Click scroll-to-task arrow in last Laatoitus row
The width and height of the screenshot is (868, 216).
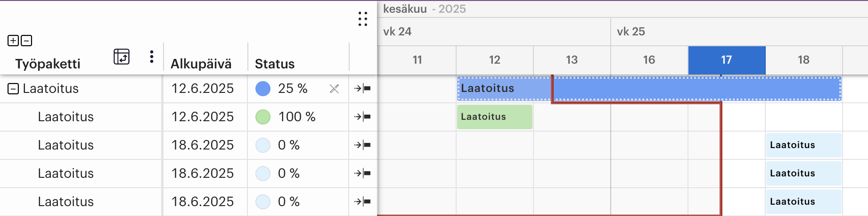tap(363, 201)
